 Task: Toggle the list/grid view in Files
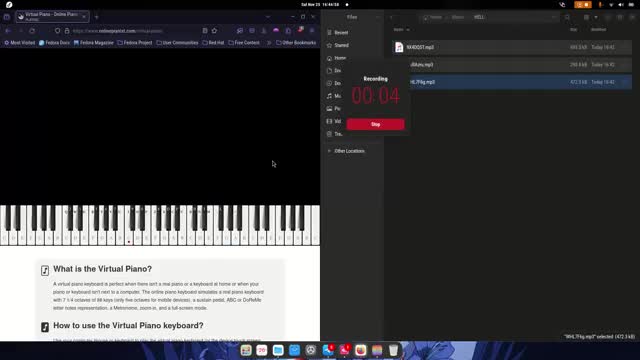click(586, 17)
